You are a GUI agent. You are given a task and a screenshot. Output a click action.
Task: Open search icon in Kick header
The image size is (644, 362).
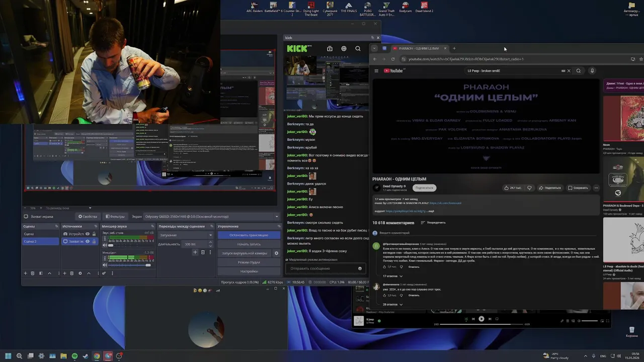pyautogui.click(x=358, y=49)
